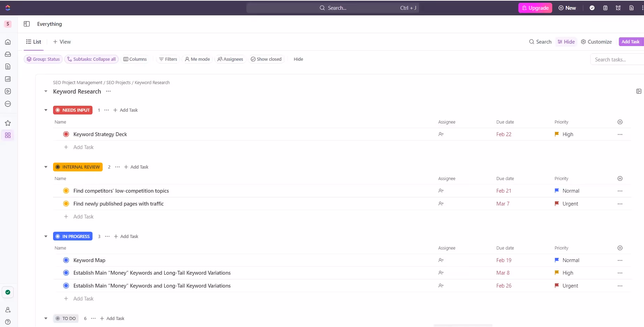
Task: Open Dashboards from the sidebar
Action: tap(8, 79)
